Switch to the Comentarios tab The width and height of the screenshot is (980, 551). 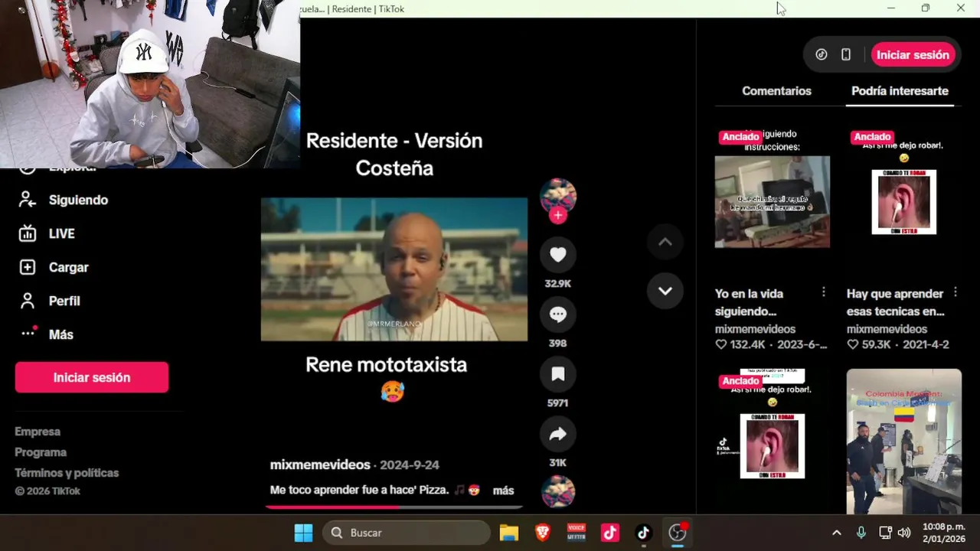coord(776,90)
